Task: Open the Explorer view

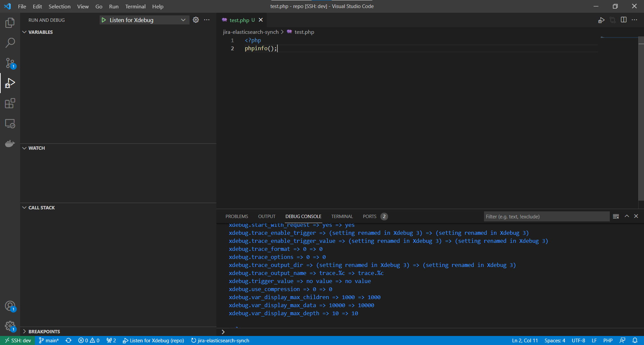Action: pos(10,23)
